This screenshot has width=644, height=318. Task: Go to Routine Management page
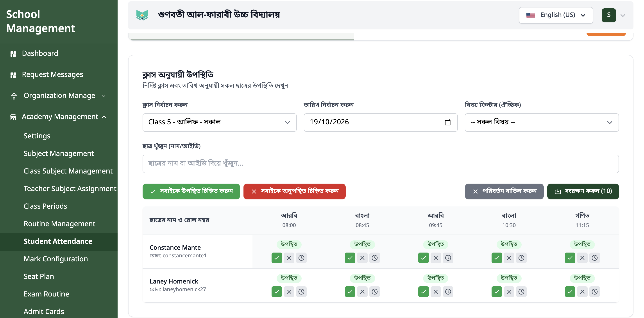tap(59, 224)
